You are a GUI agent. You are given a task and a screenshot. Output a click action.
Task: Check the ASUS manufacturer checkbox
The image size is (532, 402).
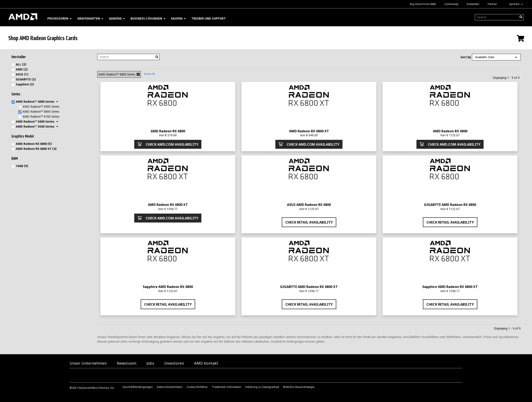13,75
